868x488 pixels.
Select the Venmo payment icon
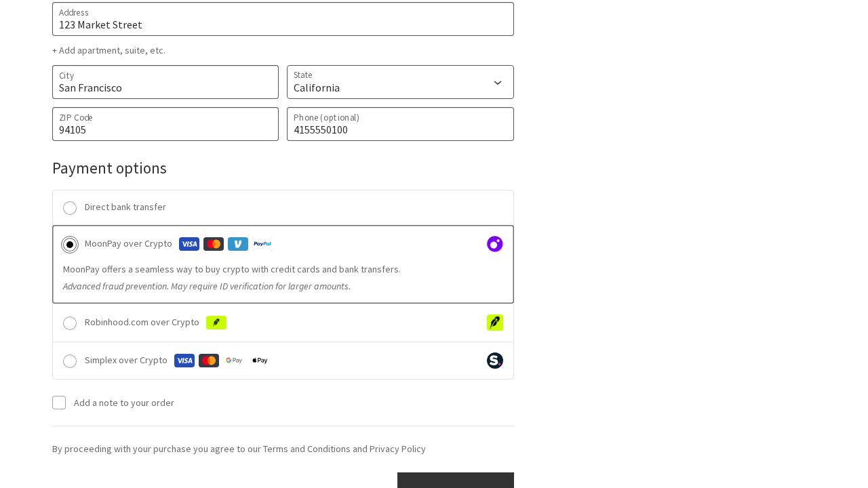[238, 243]
